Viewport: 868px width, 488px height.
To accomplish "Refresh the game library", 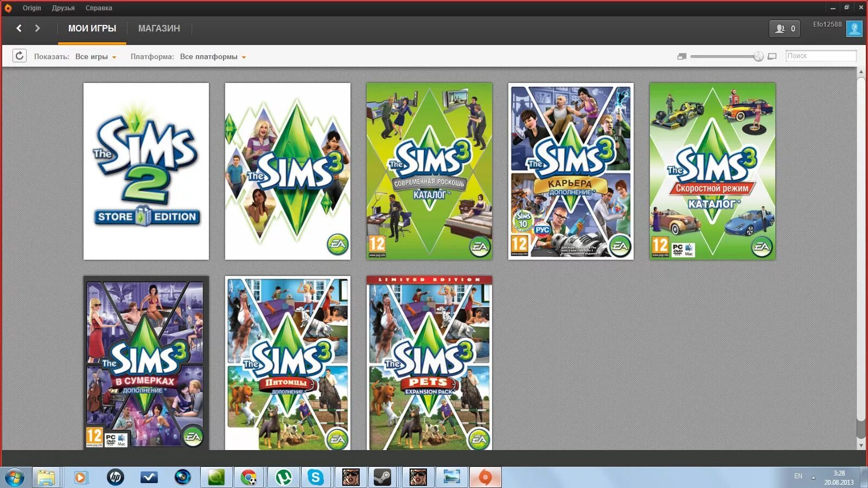I will pos(20,56).
